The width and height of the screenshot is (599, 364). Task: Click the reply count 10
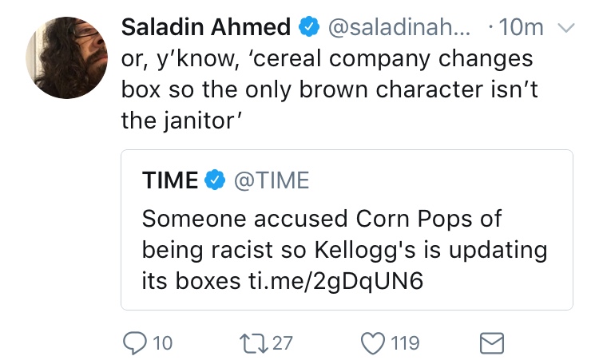pyautogui.click(x=163, y=343)
